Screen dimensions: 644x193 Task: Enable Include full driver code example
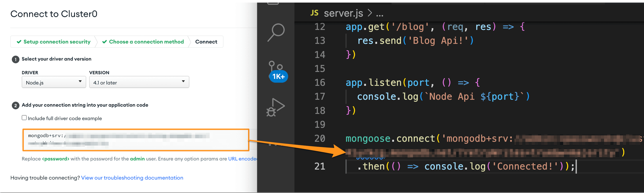click(24, 118)
